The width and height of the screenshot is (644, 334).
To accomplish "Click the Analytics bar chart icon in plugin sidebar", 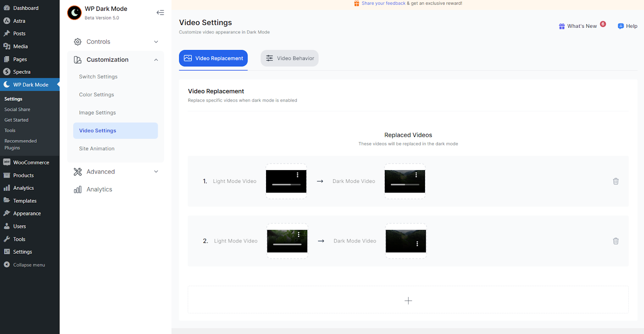I will 78,189.
